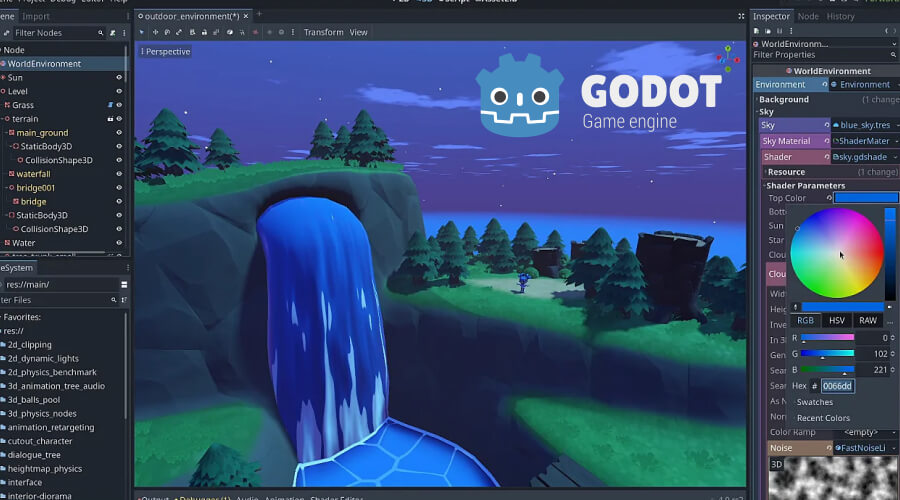Load an existing resource in Inspector
This screenshot has width=900, height=500.
(768, 30)
